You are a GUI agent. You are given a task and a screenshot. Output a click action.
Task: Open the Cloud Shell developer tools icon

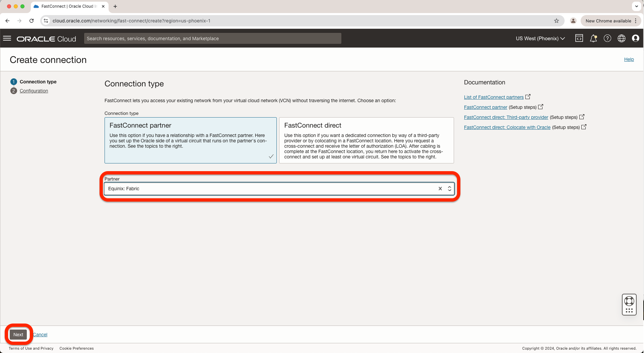[579, 39]
